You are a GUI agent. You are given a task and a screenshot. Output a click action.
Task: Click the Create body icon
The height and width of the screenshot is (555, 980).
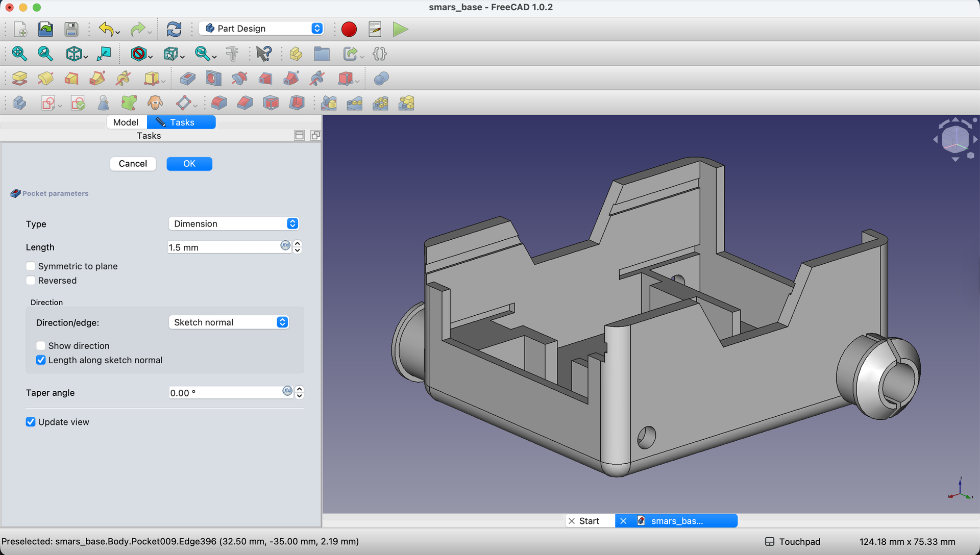(19, 103)
